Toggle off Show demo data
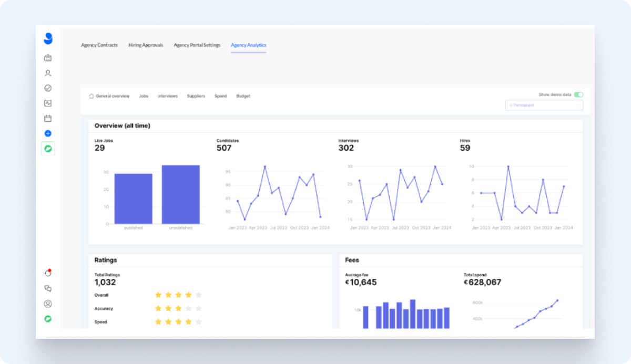 (x=578, y=94)
